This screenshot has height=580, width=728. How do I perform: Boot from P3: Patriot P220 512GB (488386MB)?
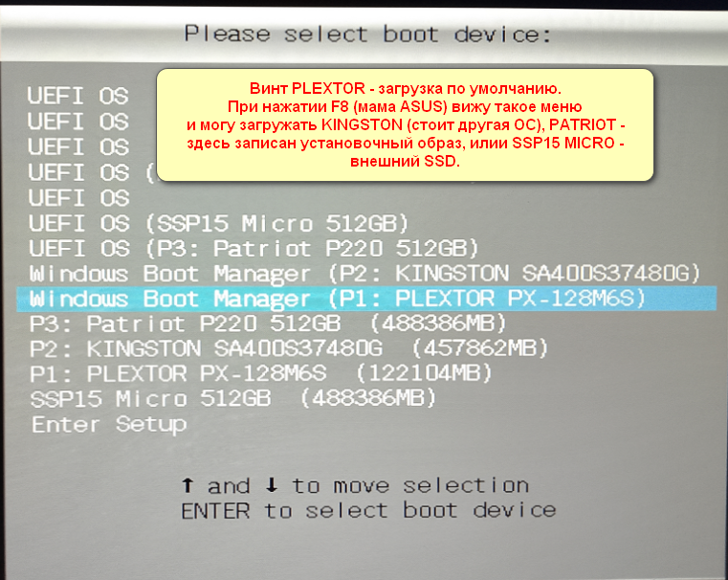[268, 323]
